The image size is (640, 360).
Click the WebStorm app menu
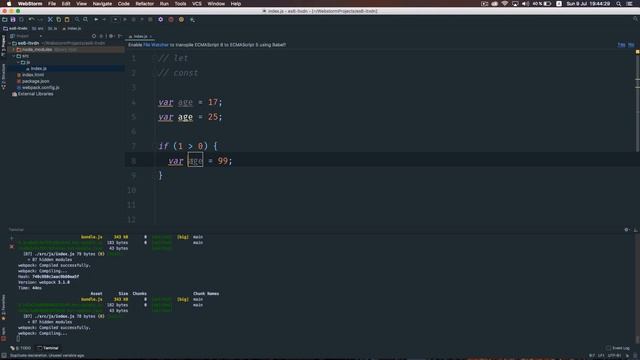click(x=30, y=4)
